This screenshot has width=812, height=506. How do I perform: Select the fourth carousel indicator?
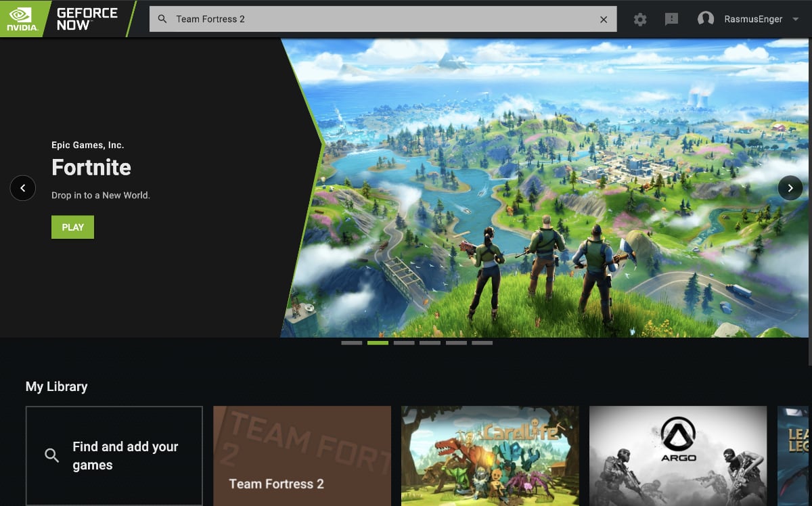[430, 343]
